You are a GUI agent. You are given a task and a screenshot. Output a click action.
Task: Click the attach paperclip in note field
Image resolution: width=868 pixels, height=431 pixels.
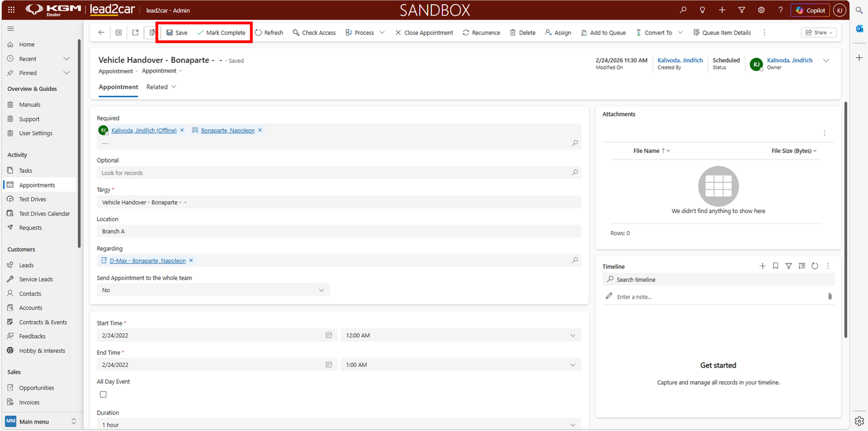click(829, 297)
